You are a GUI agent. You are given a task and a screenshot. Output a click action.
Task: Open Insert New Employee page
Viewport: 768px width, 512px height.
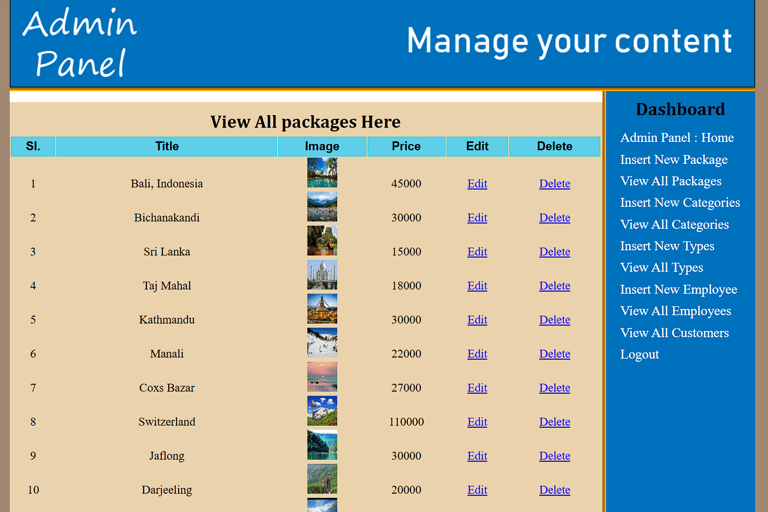point(678,290)
